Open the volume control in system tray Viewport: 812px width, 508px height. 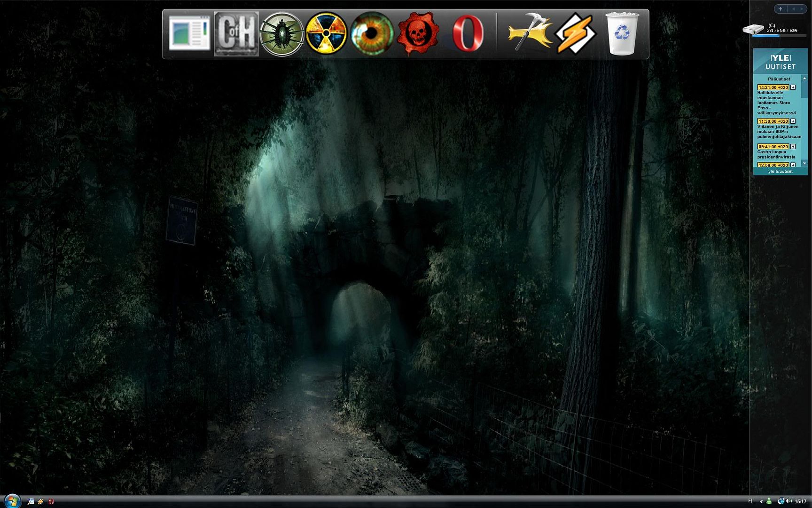pos(789,501)
